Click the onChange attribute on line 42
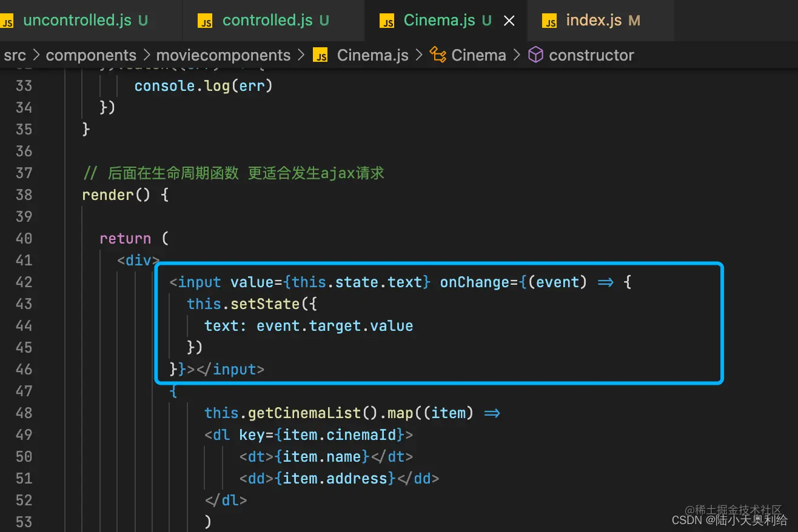The width and height of the screenshot is (798, 532). pyautogui.click(x=475, y=282)
